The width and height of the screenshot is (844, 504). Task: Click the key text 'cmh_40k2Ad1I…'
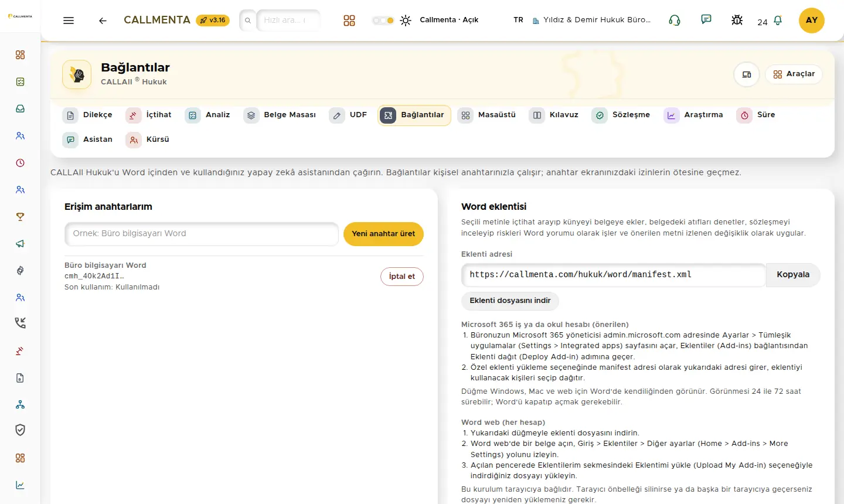[94, 276]
